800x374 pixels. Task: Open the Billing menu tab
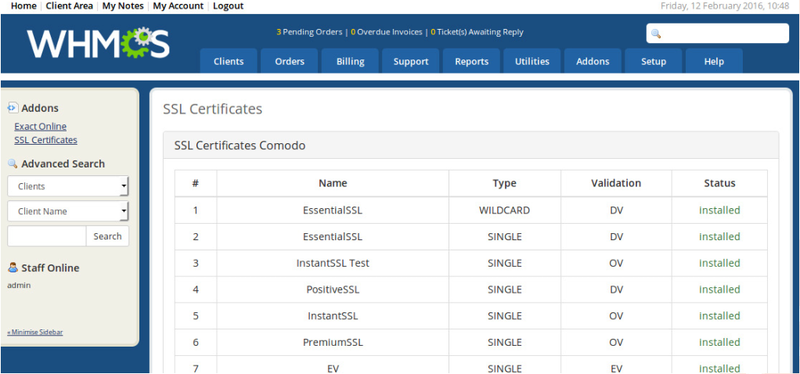[350, 61]
